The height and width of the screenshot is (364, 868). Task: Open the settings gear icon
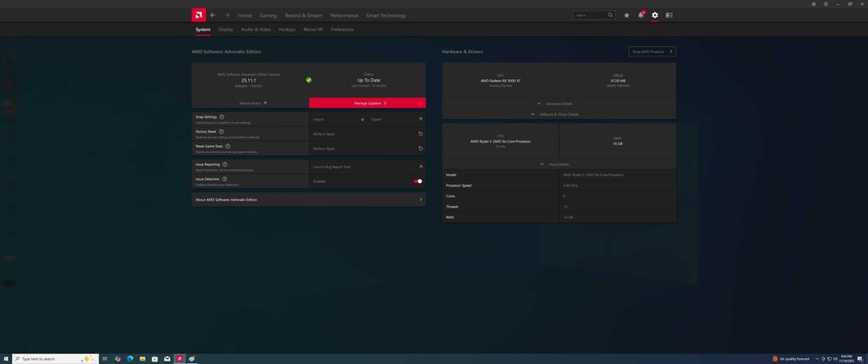(654, 16)
